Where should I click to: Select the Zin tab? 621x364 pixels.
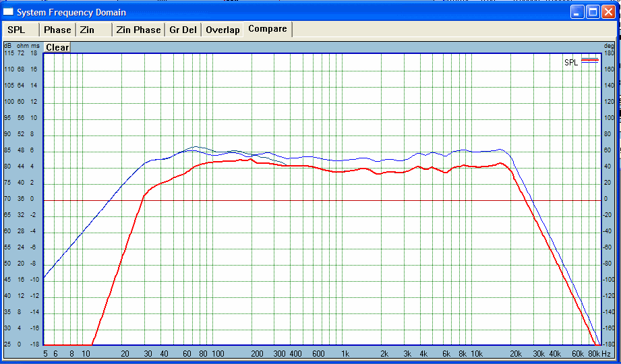[x=94, y=30]
